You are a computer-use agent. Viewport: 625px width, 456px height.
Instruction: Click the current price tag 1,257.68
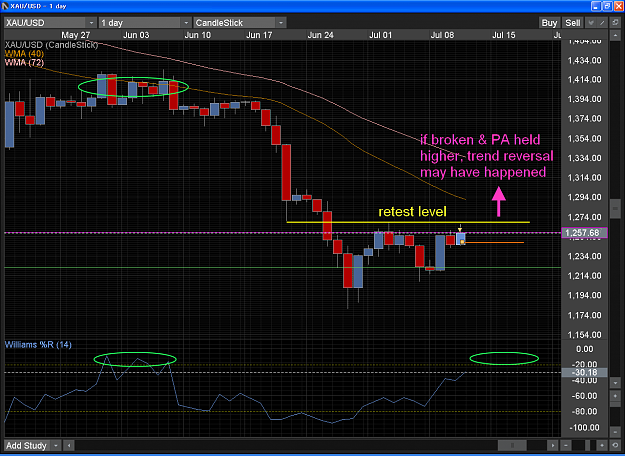(584, 233)
